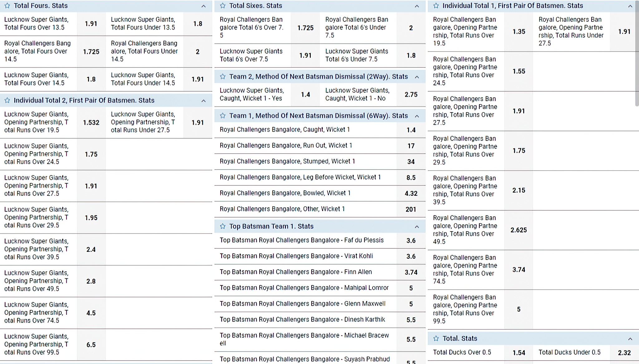
Task: Collapse Team 2 Method Of Next Batsman Dismissal (2Way)
Action: click(417, 77)
